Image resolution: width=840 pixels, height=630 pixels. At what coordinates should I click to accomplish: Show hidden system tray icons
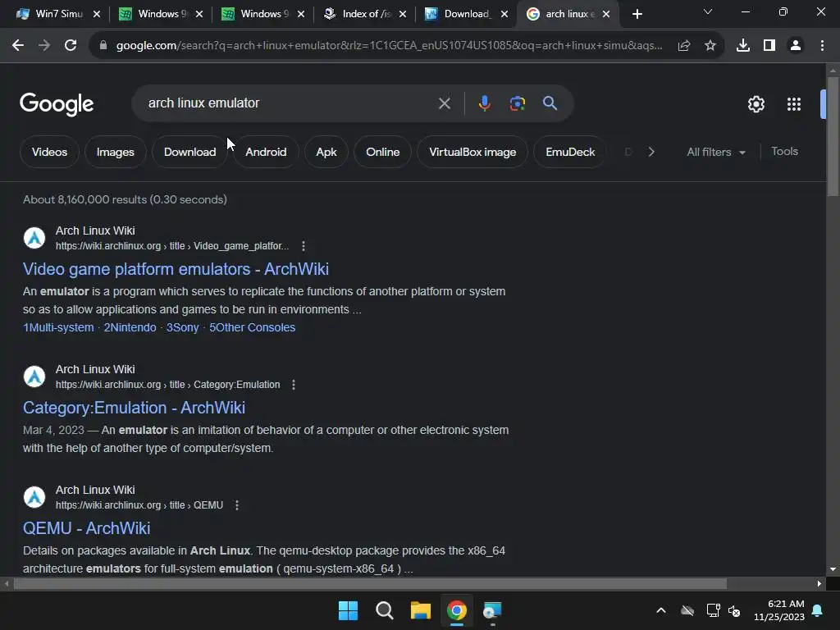(661, 610)
